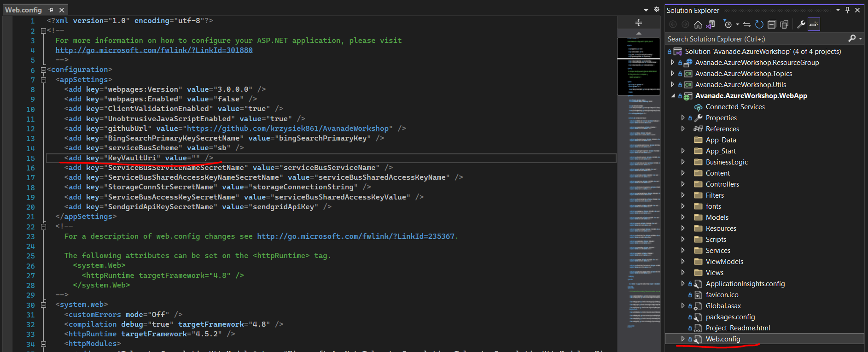Open the active documents list dropdown
The width and height of the screenshot is (868, 352).
(646, 10)
